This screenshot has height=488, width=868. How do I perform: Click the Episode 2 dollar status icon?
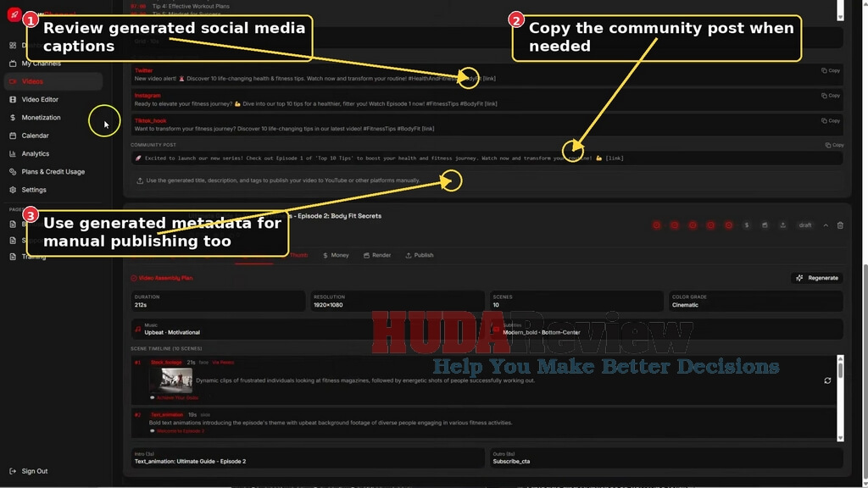click(x=747, y=225)
